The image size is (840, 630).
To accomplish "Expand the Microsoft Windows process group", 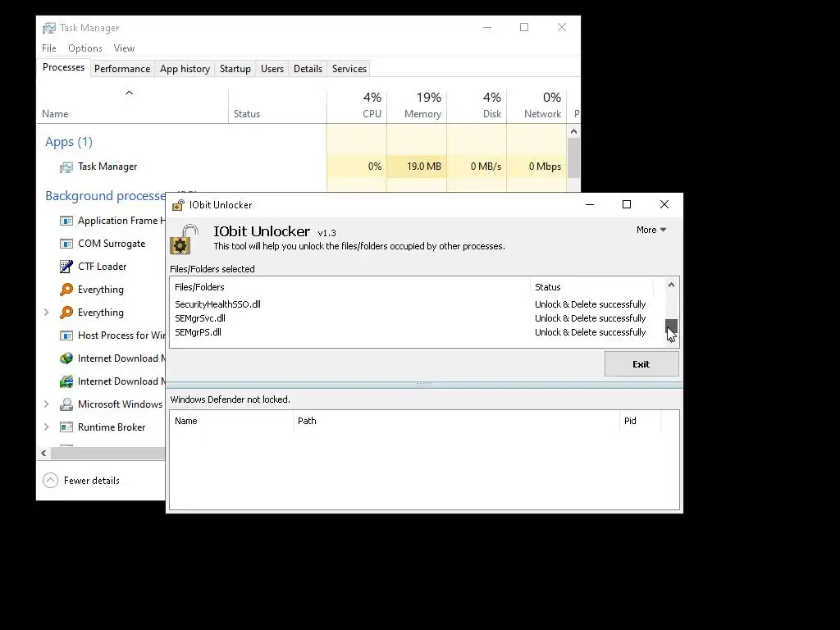I will coord(47,404).
